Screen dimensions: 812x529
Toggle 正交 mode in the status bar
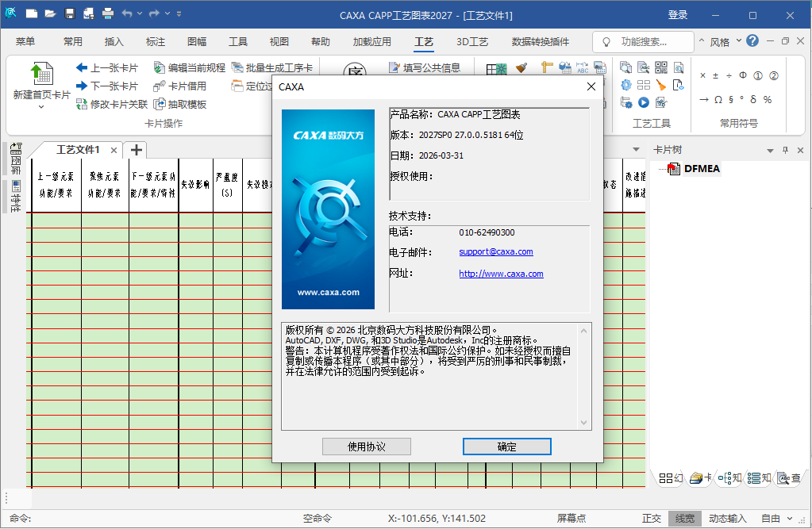click(652, 519)
